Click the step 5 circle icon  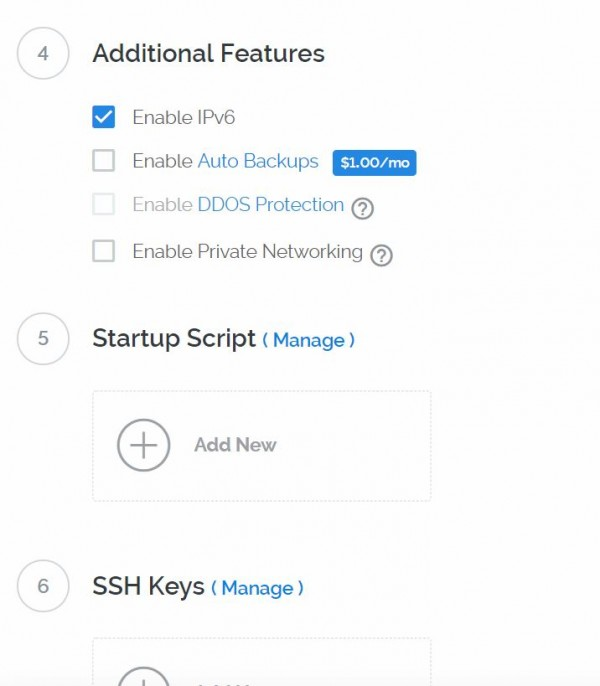43,339
